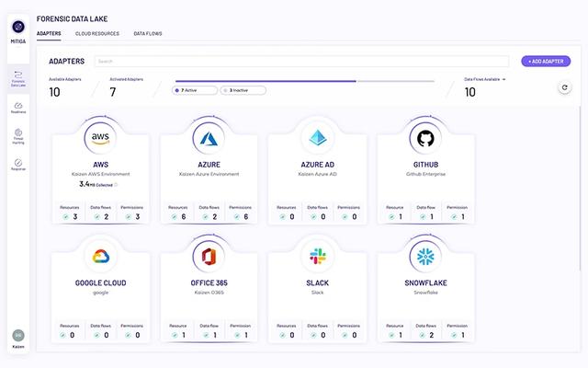Follow the Data Flows Available arrow

pyautogui.click(x=503, y=79)
